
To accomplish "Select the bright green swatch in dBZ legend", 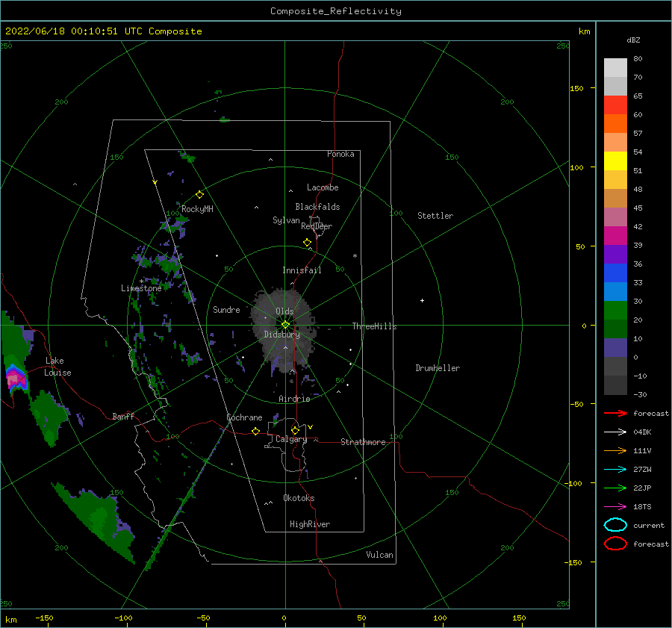I will click(615, 310).
